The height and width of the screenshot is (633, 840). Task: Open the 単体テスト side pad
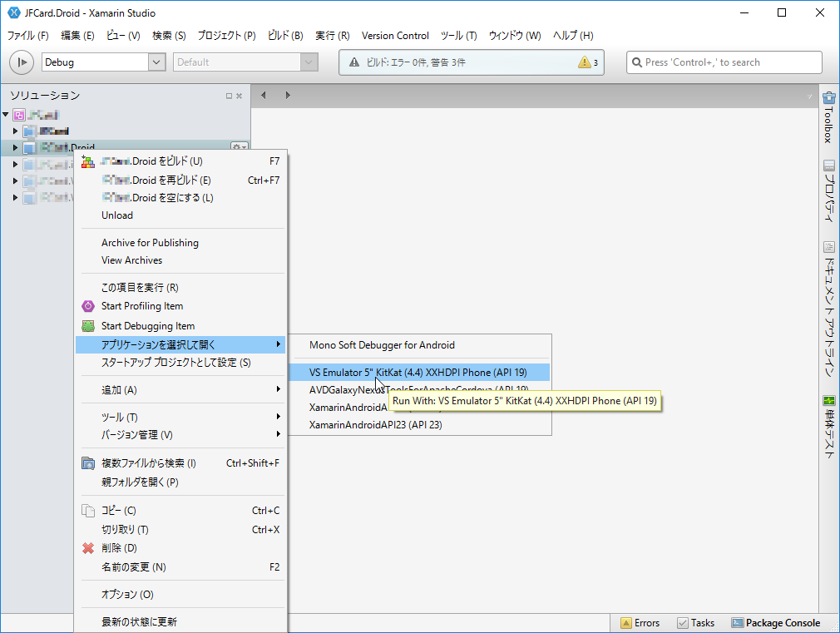coord(828,428)
